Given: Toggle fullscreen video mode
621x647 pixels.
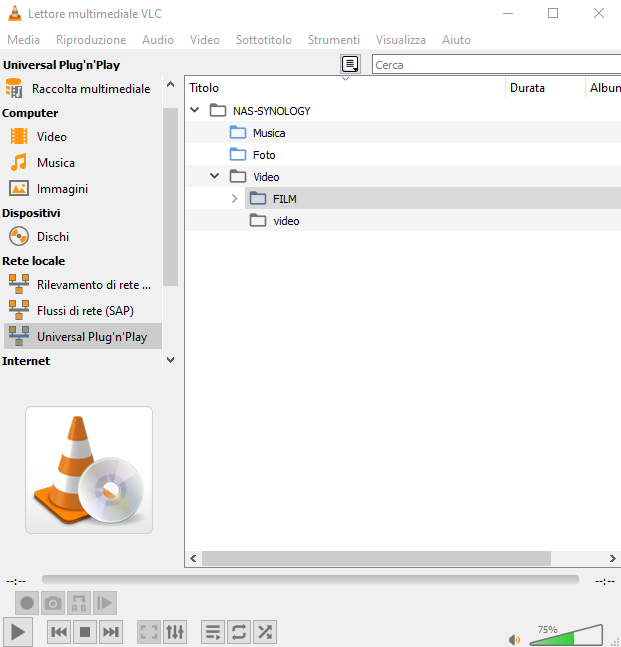Looking at the screenshot, I should coord(149,632).
